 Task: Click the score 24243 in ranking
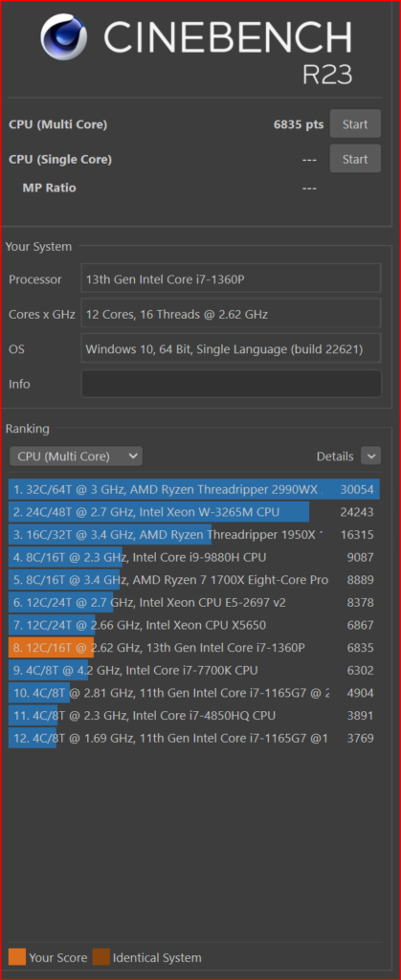pos(357,513)
